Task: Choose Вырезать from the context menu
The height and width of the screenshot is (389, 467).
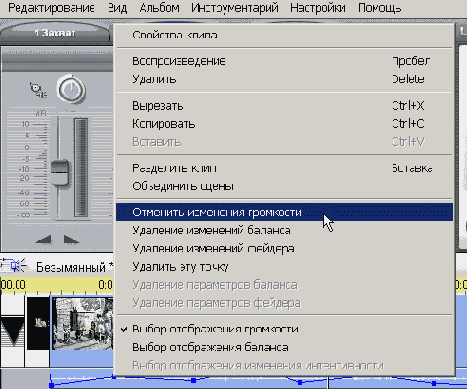Action: point(284,106)
